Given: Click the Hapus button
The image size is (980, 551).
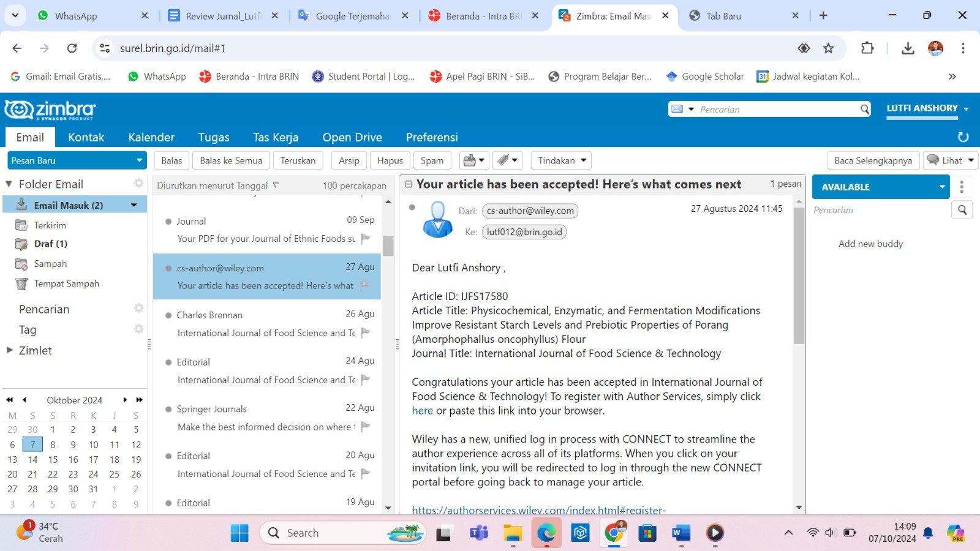Looking at the screenshot, I should coord(390,160).
